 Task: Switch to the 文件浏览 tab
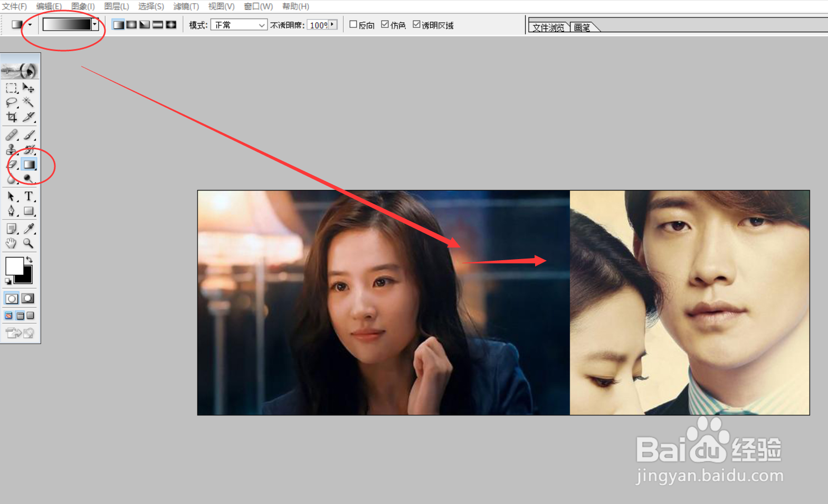(x=548, y=27)
